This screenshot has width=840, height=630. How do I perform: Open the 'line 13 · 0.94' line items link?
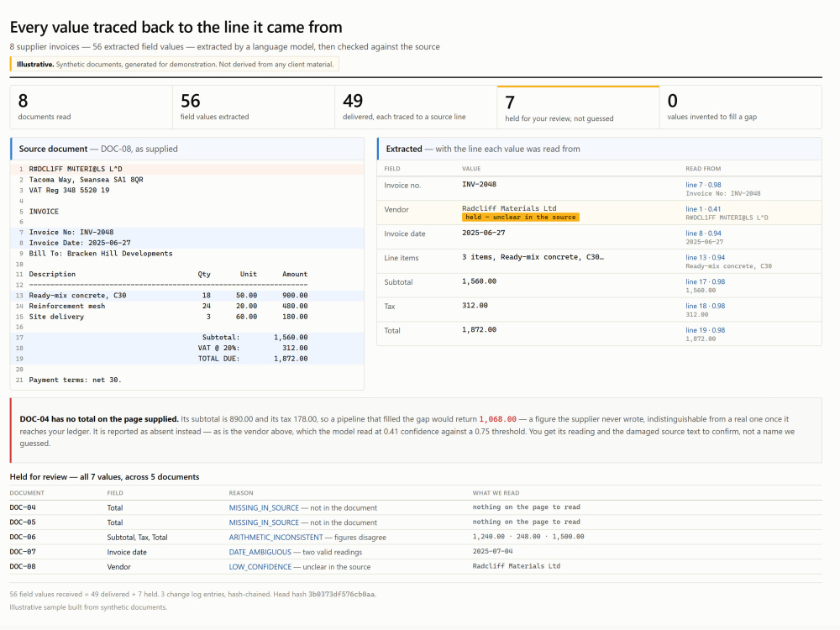pyautogui.click(x=705, y=257)
